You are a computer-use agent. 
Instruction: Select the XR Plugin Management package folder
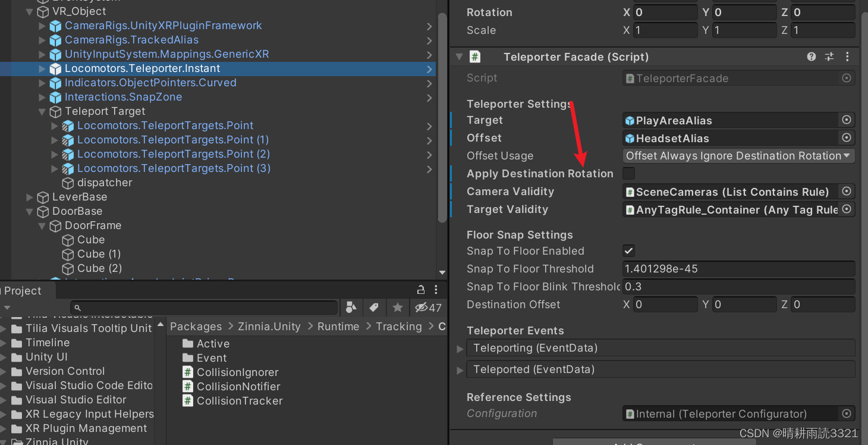click(x=86, y=428)
